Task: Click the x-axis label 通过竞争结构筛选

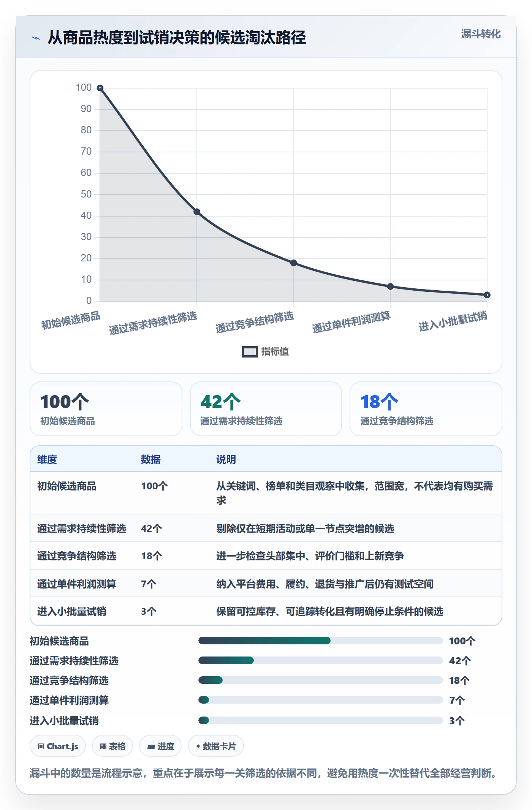Action: tap(255, 322)
